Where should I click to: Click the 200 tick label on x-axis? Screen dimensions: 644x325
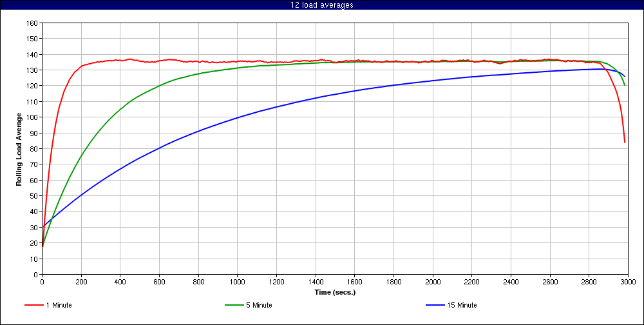(x=81, y=282)
